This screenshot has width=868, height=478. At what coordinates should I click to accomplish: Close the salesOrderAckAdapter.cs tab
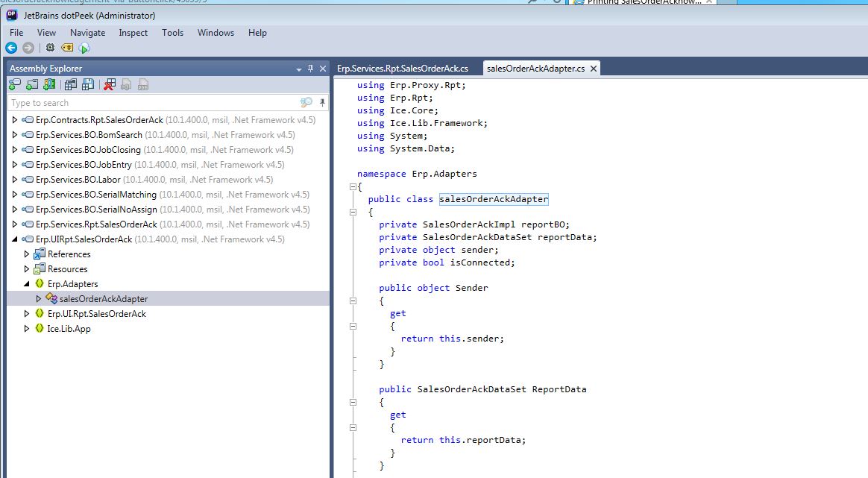[594, 69]
